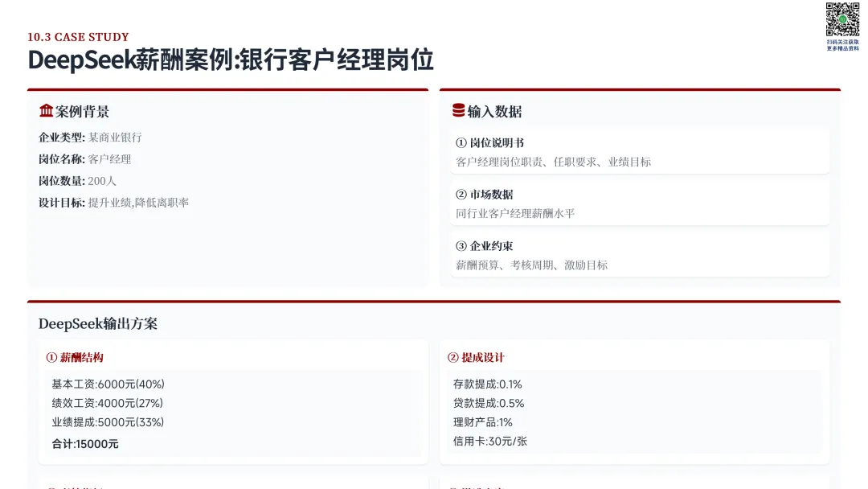Click the 合计:15000元 total line
868x489 pixels.
coord(85,444)
